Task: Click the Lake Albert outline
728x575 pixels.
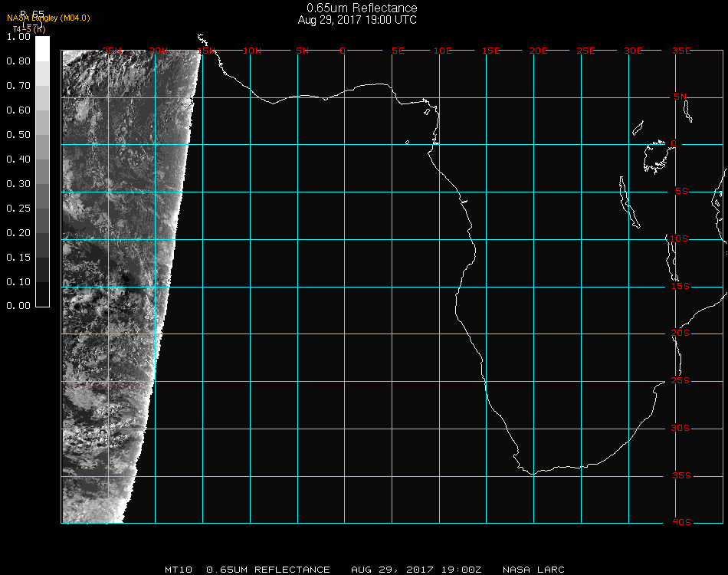Action: 638,128
